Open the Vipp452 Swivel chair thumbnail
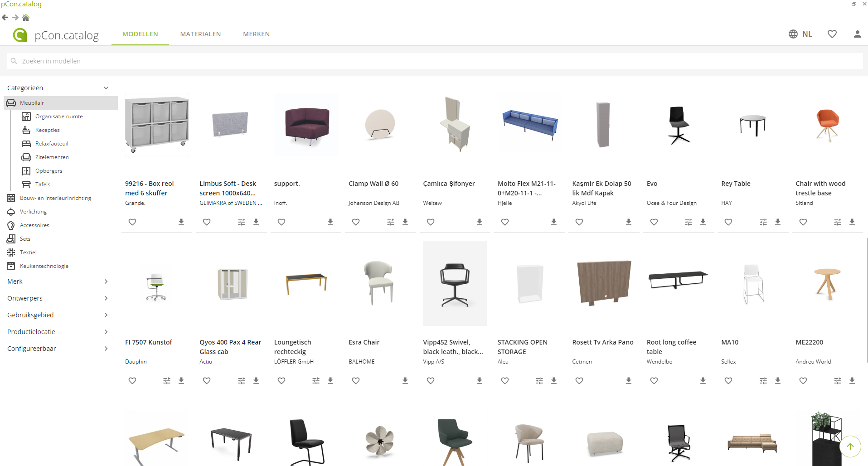Image resolution: width=868 pixels, height=466 pixels. (x=455, y=283)
